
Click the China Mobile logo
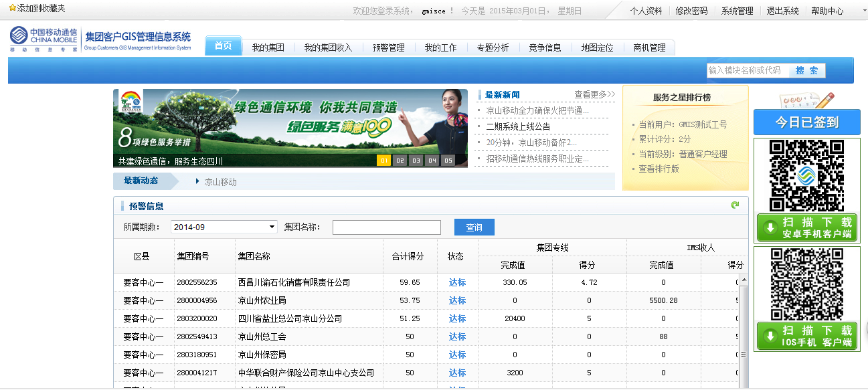pyautogui.click(x=44, y=40)
